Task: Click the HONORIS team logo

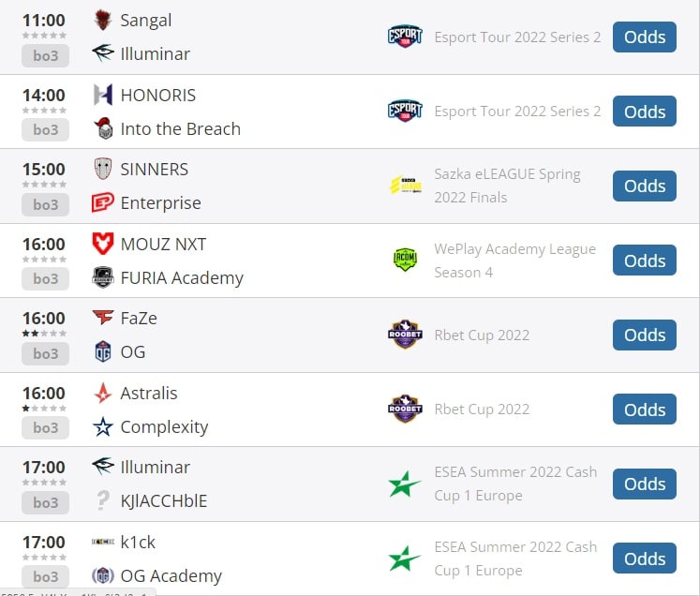Action: click(x=103, y=95)
